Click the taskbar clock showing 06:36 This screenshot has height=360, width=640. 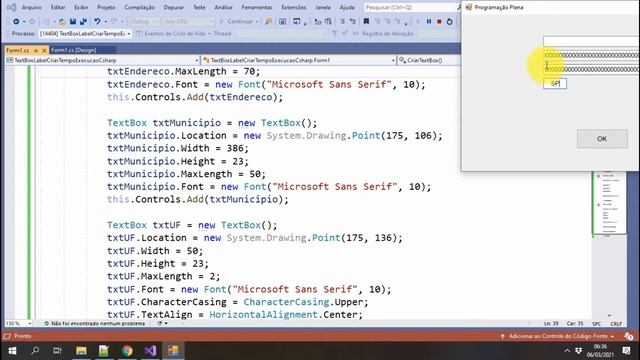tap(600, 351)
